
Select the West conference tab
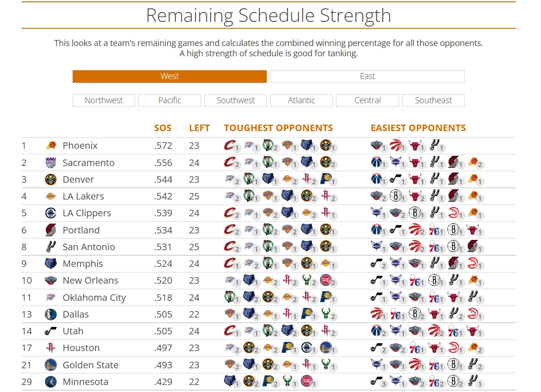(x=169, y=77)
